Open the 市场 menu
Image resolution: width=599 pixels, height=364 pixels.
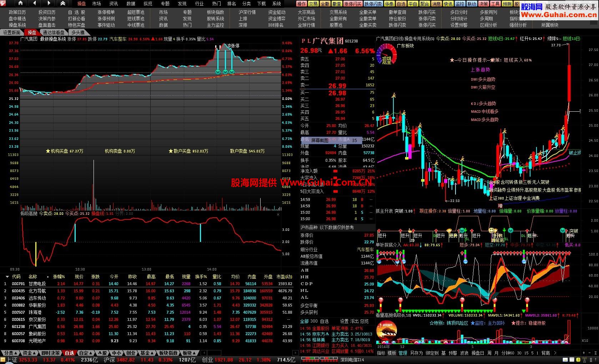(96, 4)
